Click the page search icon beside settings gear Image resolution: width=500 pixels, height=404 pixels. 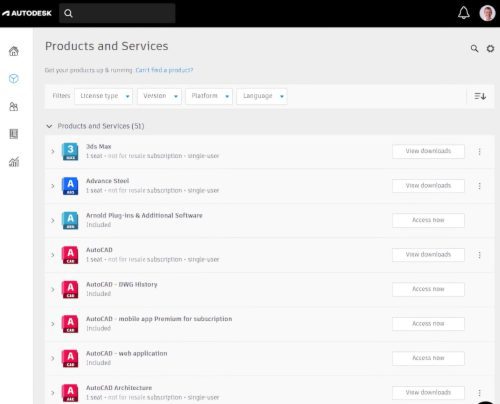tap(474, 49)
